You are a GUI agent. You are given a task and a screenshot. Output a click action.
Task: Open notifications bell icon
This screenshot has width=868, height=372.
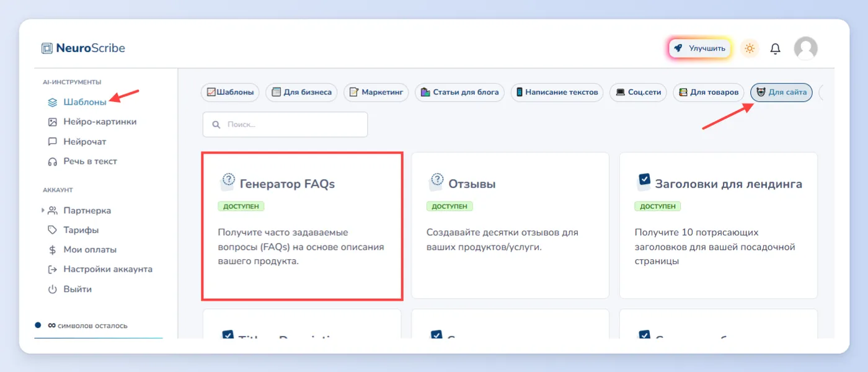[775, 48]
